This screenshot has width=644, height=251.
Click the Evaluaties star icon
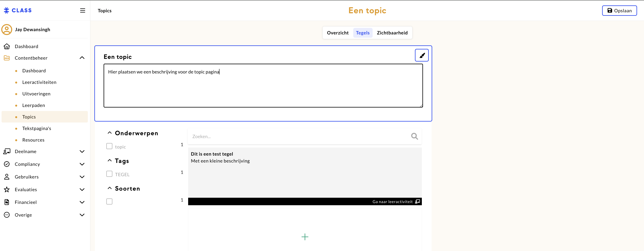tap(7, 190)
